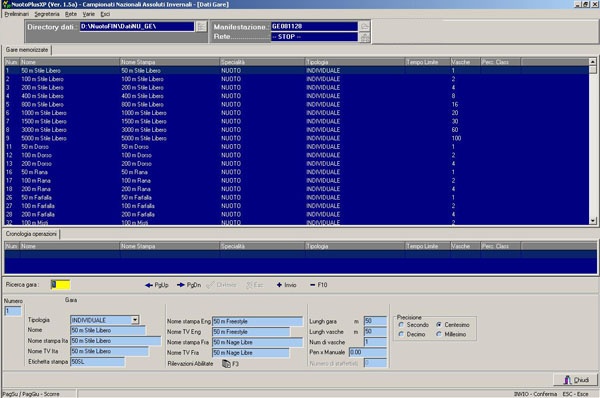Open Rilevazioni Abilitate F3 icon

pyautogui.click(x=230, y=364)
